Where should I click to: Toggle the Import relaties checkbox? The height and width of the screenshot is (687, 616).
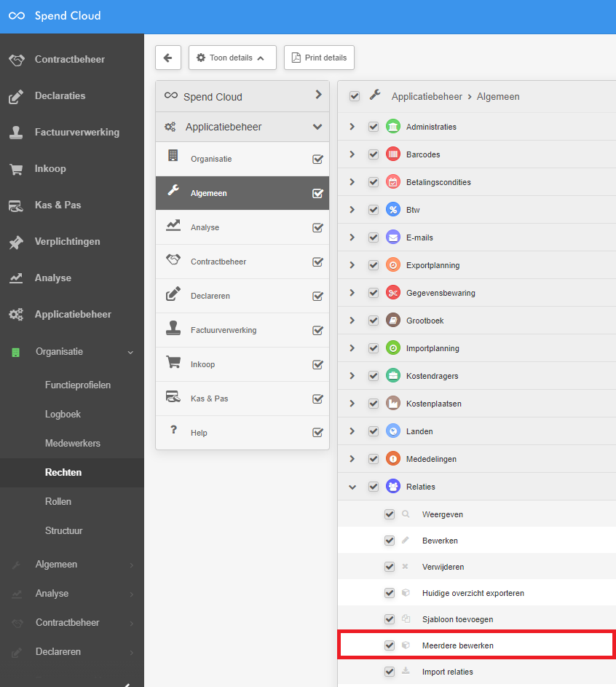[390, 672]
